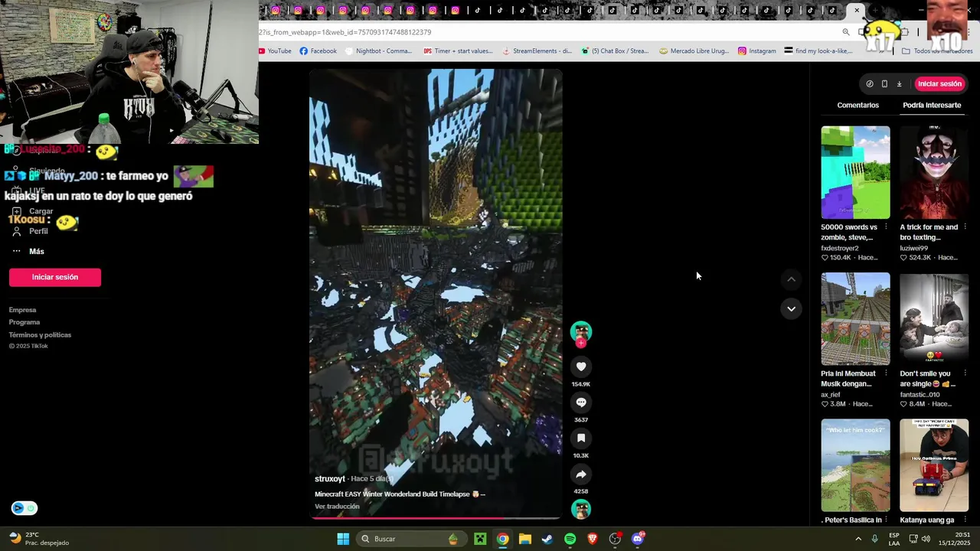Bookmark the video via the 10.3K icon
The width and height of the screenshot is (980, 551).
[581, 439]
